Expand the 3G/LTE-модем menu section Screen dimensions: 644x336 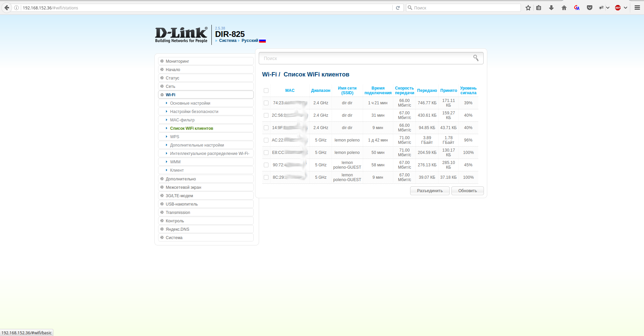click(206, 195)
